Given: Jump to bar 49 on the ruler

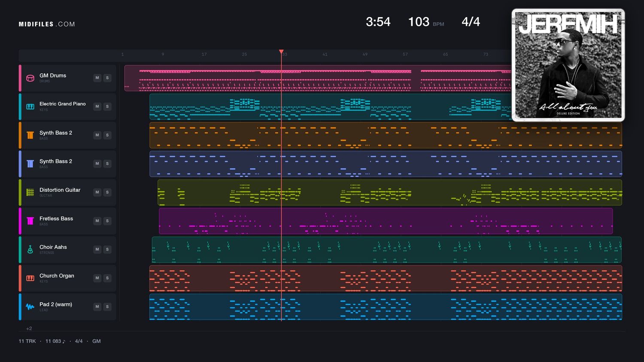Looking at the screenshot, I should [365, 54].
